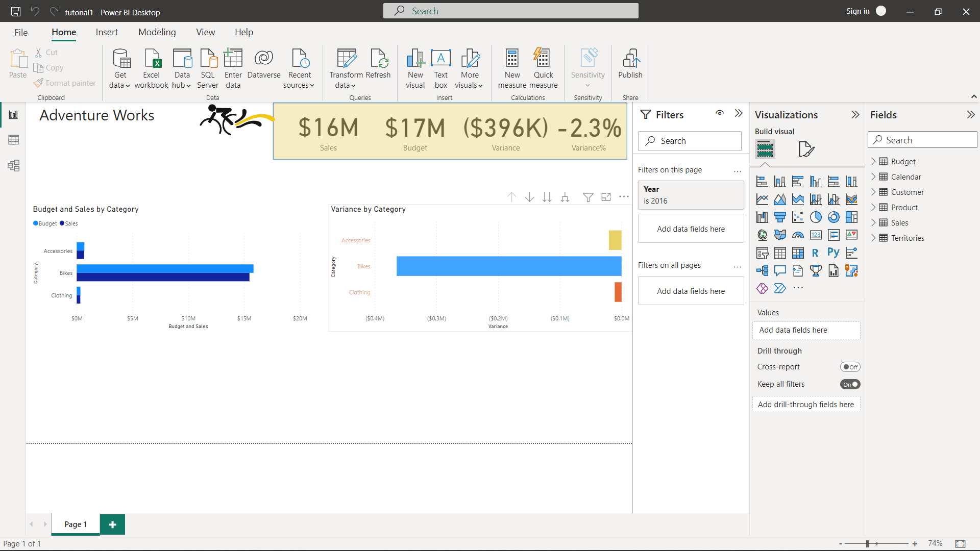Switch to the Modeling ribbon tab

pos(157,32)
